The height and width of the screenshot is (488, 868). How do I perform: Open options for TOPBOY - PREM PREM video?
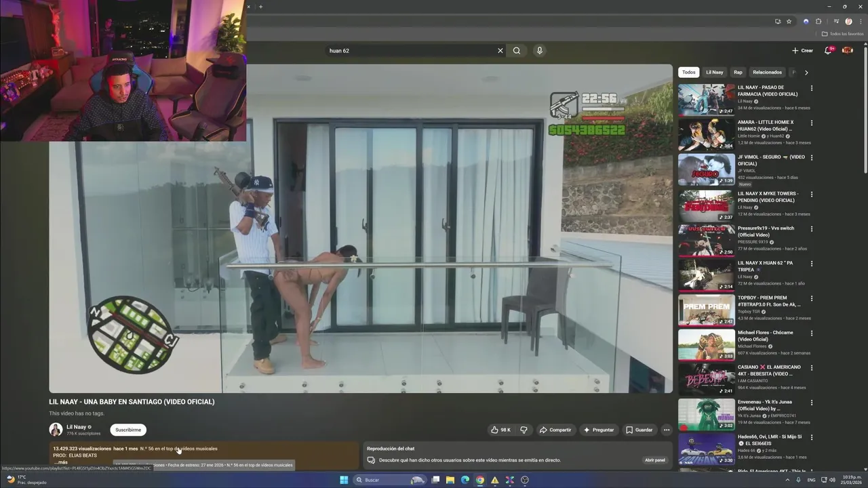[811, 298]
